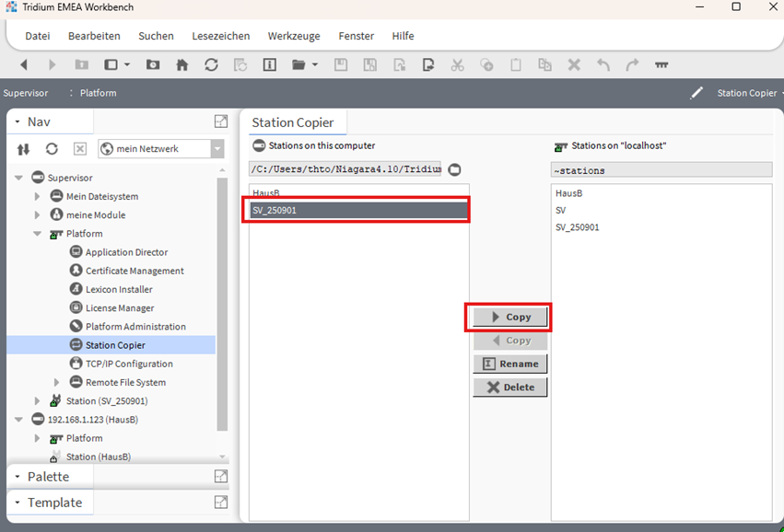Image resolution: width=784 pixels, height=532 pixels.
Task: Click the round browse icon beside the path
Action: point(454,170)
